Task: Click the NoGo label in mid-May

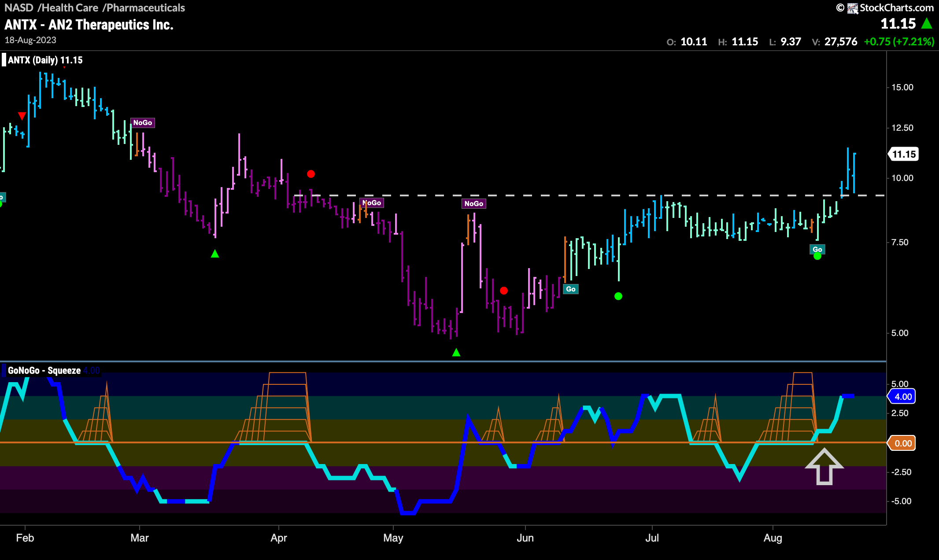Action: (x=474, y=203)
